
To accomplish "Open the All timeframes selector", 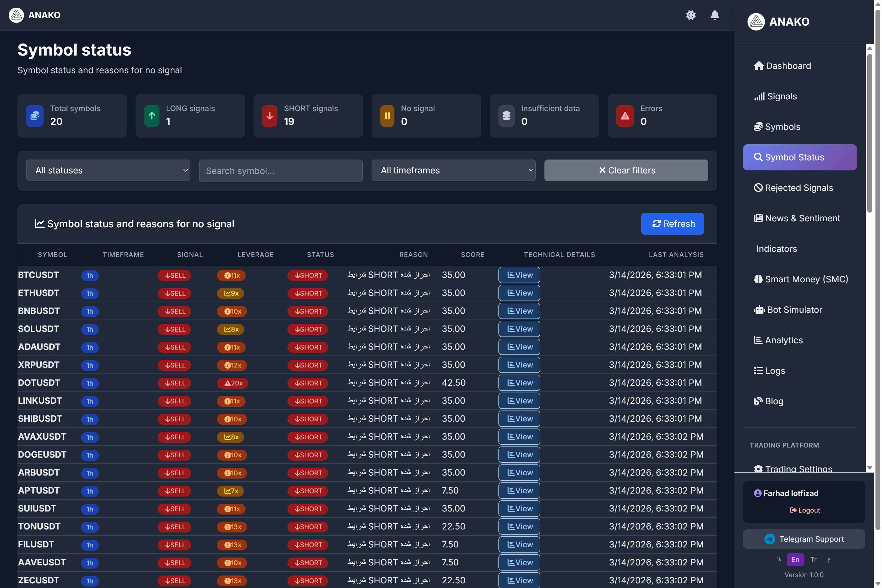I will [x=453, y=170].
